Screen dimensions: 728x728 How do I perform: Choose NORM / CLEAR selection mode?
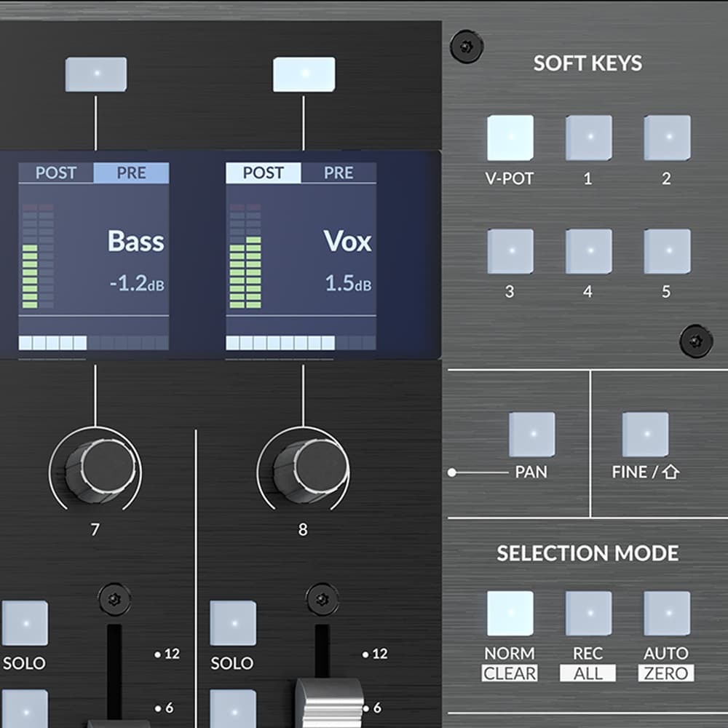click(x=510, y=613)
